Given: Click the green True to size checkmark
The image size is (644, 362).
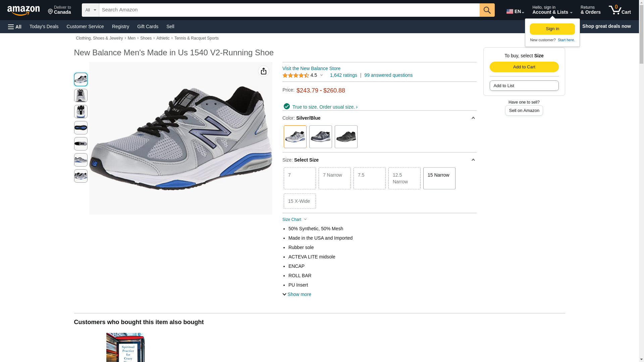Looking at the screenshot, I should click(x=287, y=106).
